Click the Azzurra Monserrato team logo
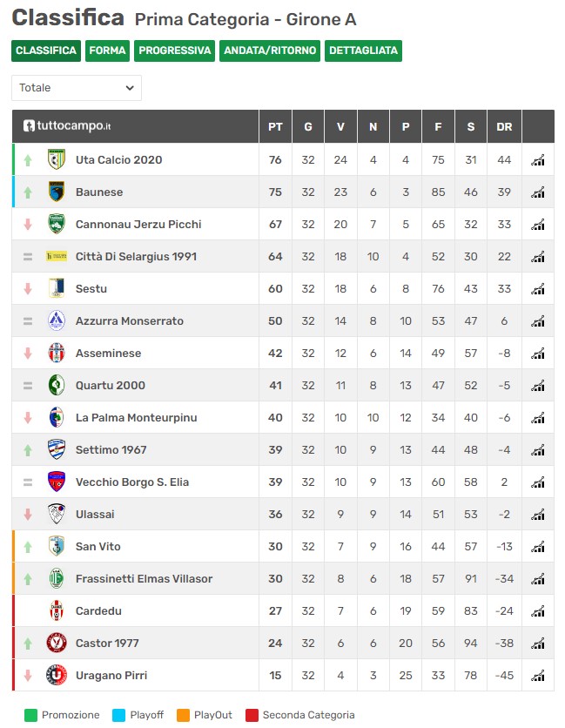 coord(57,320)
